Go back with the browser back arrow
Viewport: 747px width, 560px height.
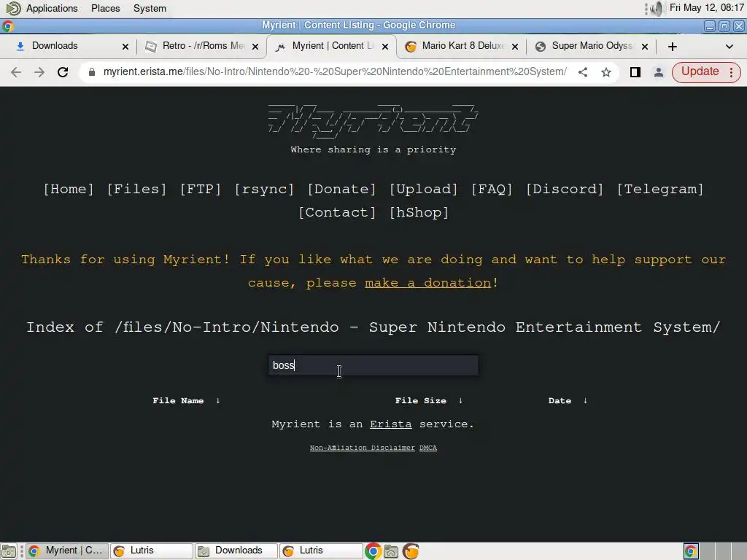pos(16,72)
